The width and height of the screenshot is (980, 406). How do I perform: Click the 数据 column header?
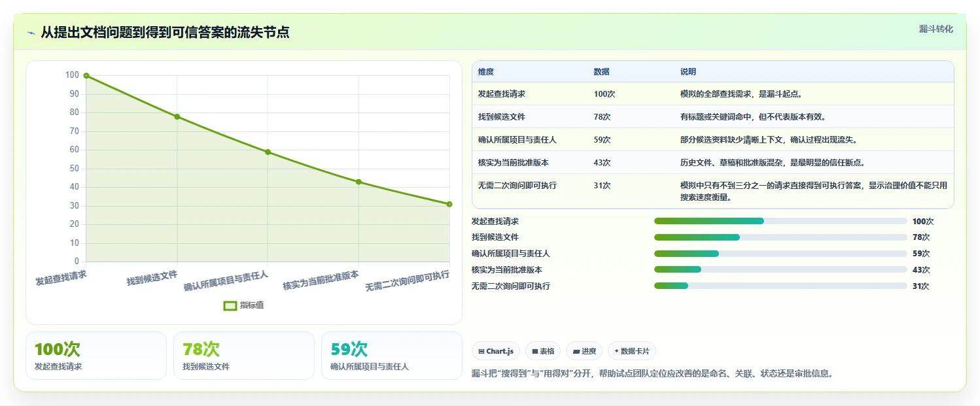click(x=601, y=72)
